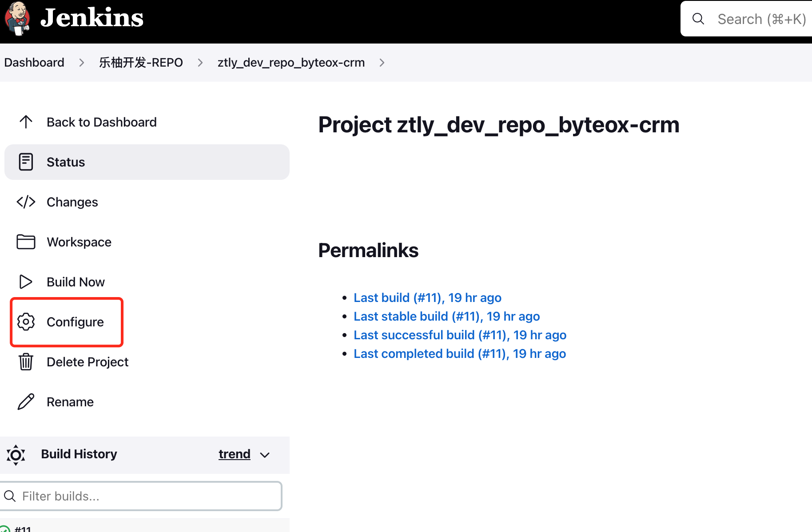Go to Dashboard breadcrumb
Image resolution: width=812 pixels, height=532 pixels.
point(34,62)
